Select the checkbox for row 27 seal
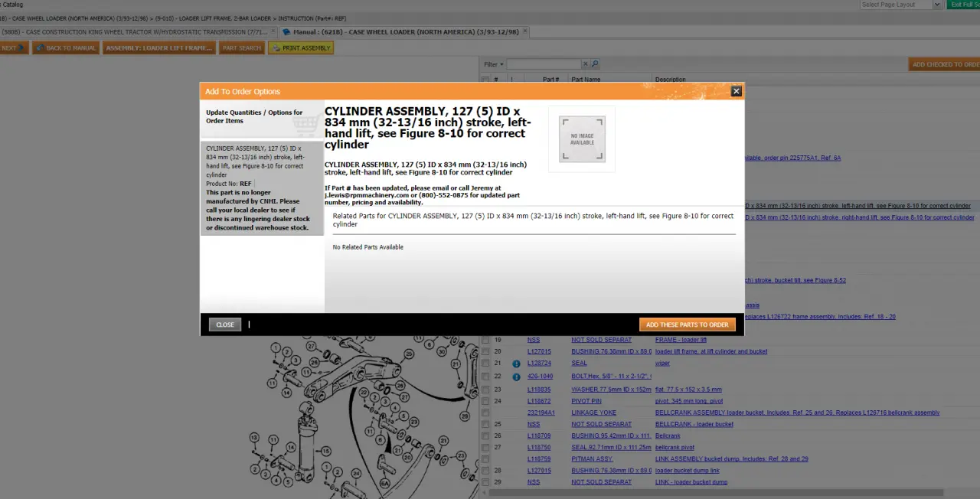 (x=485, y=447)
